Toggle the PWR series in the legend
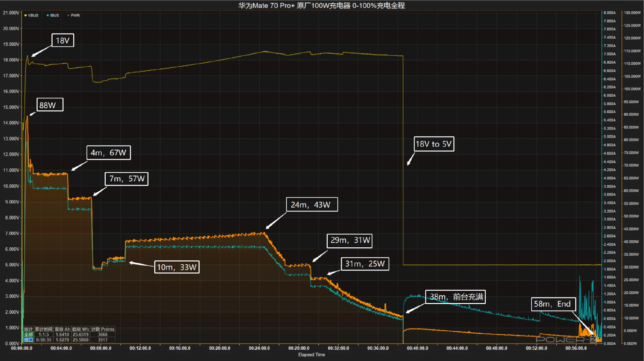The height and width of the screenshot is (361, 644). 73,15
